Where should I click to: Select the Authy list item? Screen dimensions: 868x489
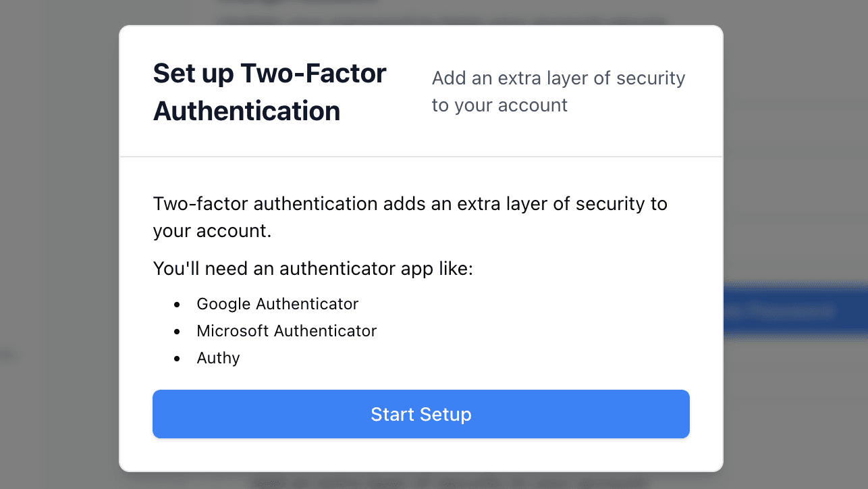click(x=217, y=358)
